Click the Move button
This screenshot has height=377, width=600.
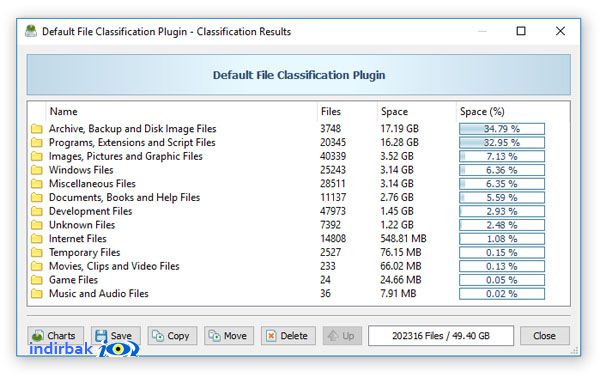(x=229, y=336)
